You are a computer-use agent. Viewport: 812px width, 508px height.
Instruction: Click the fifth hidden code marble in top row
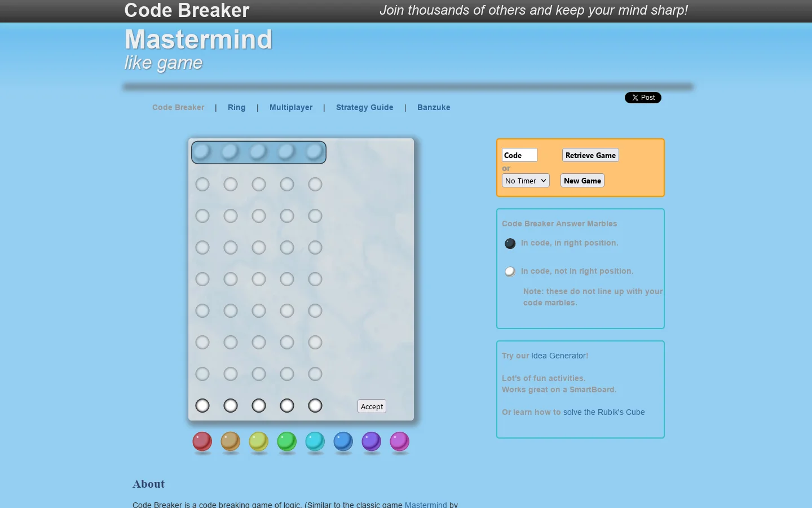tap(315, 151)
